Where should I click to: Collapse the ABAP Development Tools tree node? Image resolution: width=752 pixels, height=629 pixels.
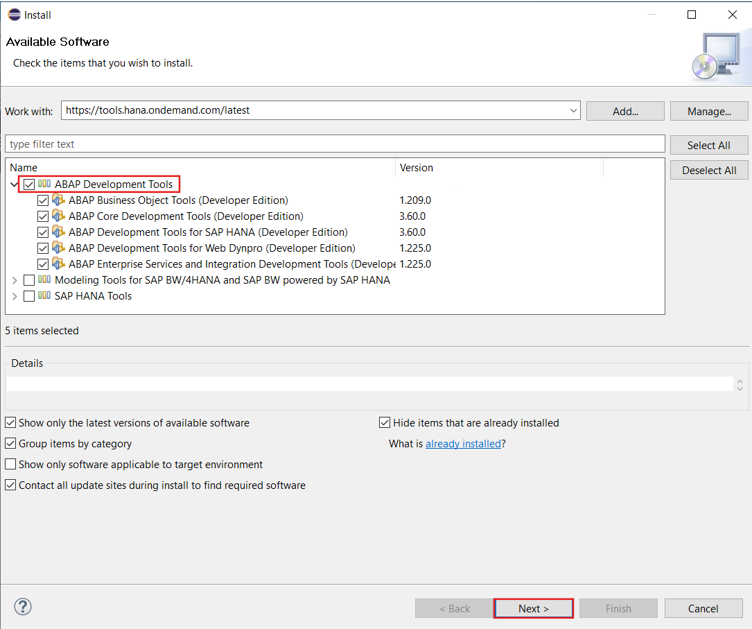pos(14,184)
